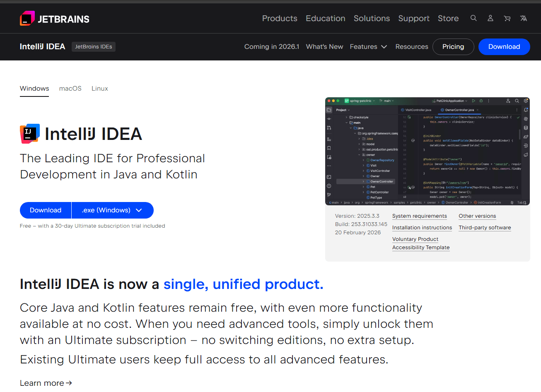541x392 pixels.
Task: Open the IDE screenshot preview image
Action: 427,151
